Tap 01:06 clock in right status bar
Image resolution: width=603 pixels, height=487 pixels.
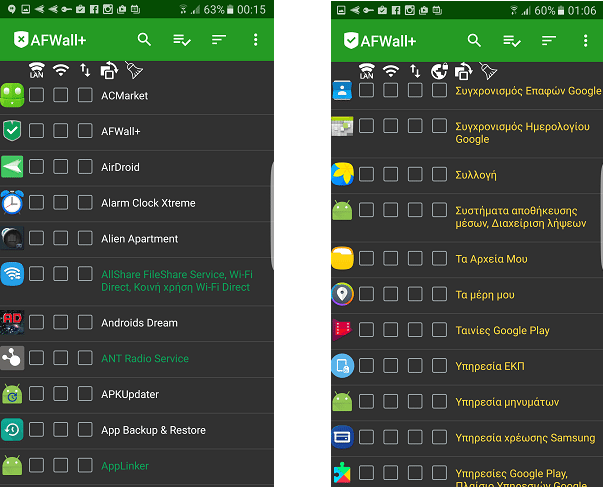[582, 10]
